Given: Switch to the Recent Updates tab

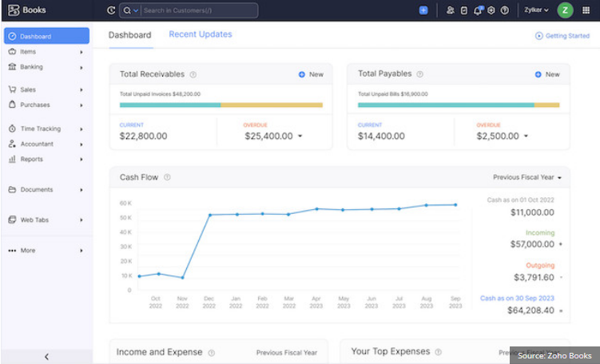Looking at the screenshot, I should pos(201,35).
